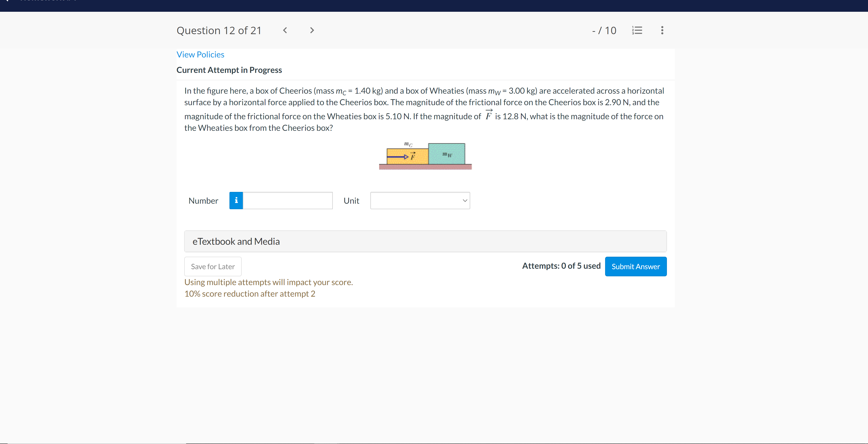The width and height of the screenshot is (868, 444).
Task: Click the blue info icon beside Number
Action: click(236, 201)
